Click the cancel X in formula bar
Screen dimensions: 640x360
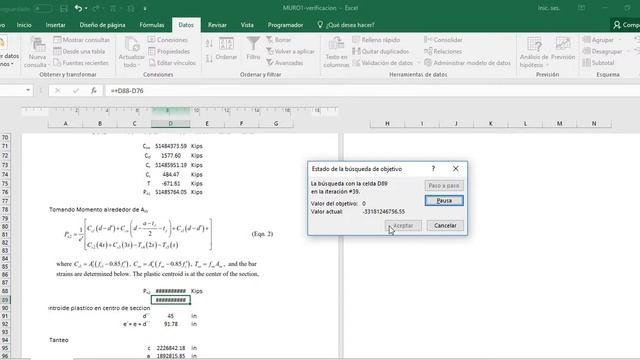click(x=58, y=91)
